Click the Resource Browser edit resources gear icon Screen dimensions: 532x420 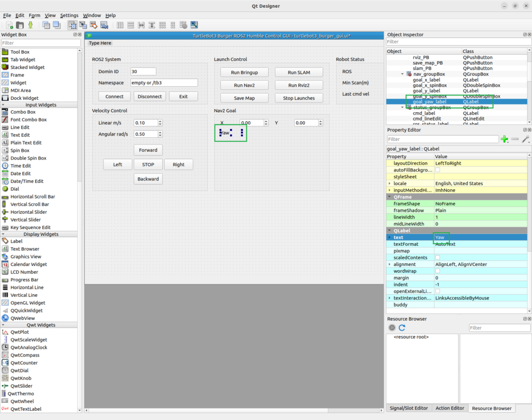[x=392, y=327]
